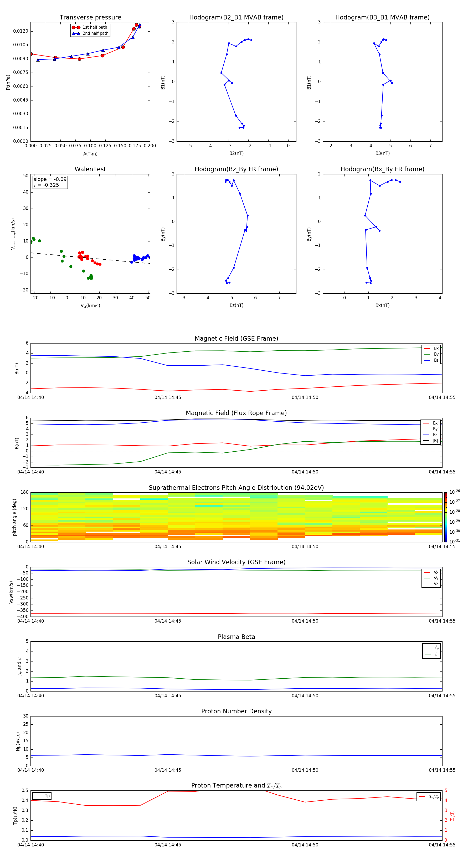Click the 'A(T·m)' x-axis label
The image size is (473, 868).
coord(90,154)
